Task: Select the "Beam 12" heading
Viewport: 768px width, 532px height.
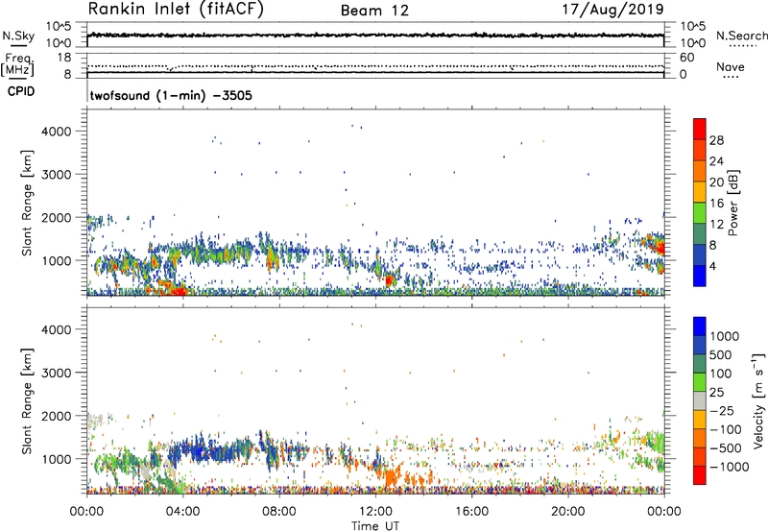Action: tap(374, 11)
